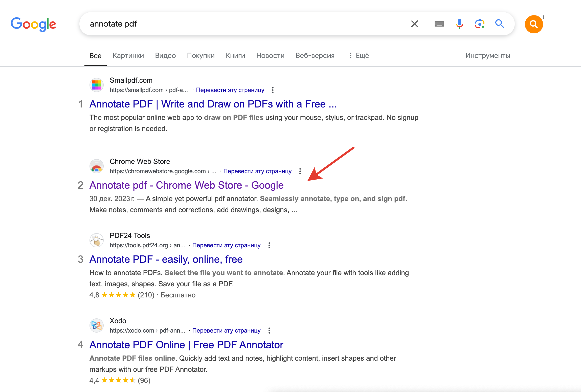Start voice search with microphone icon
The height and width of the screenshot is (392, 581).
(459, 24)
